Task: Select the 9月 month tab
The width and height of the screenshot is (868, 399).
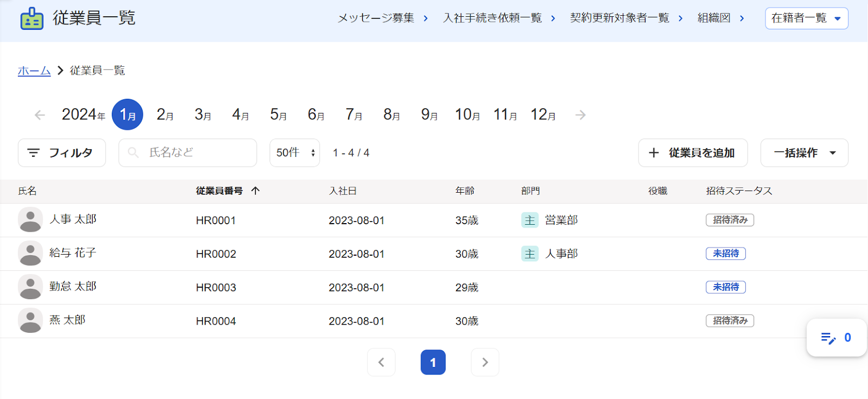Action: [x=429, y=115]
